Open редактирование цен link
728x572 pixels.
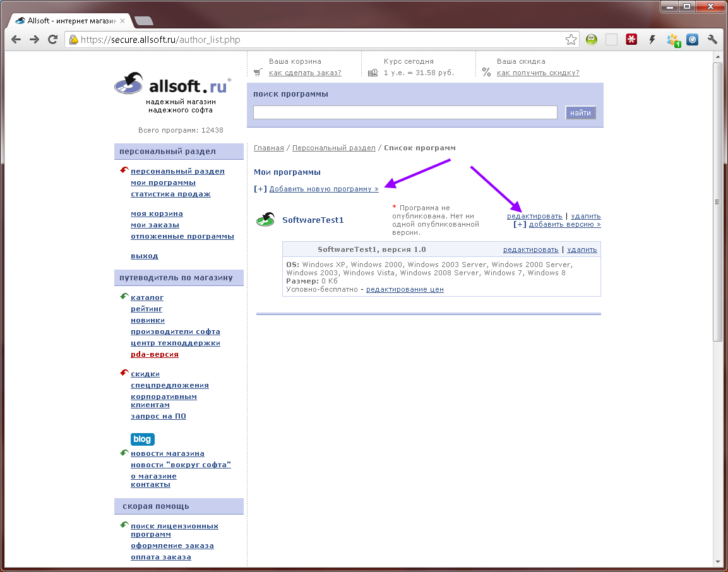[405, 289]
